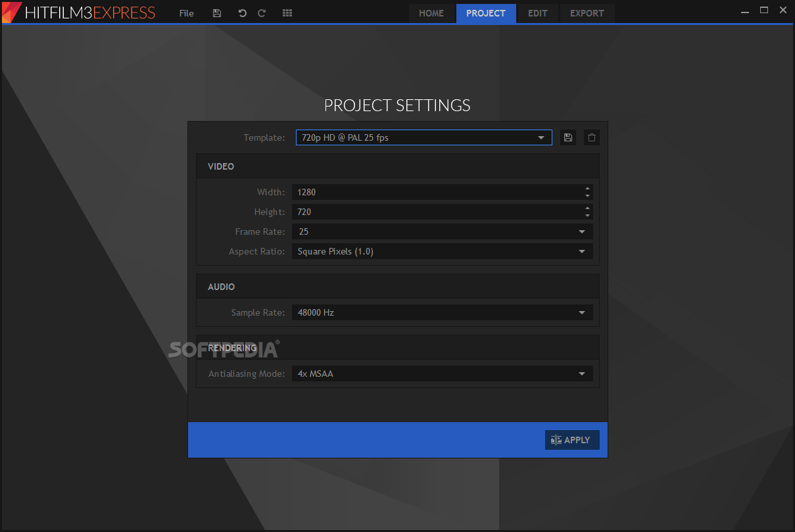Open the grid workspace layout icon
This screenshot has height=532, width=795.
[x=287, y=13]
